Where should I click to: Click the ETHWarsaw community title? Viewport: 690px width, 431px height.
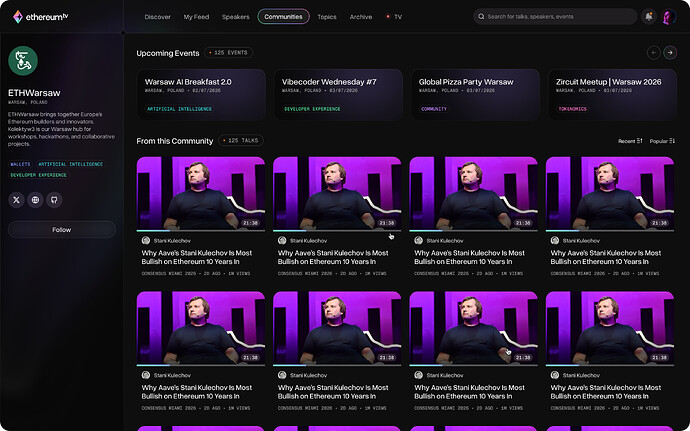(34, 93)
